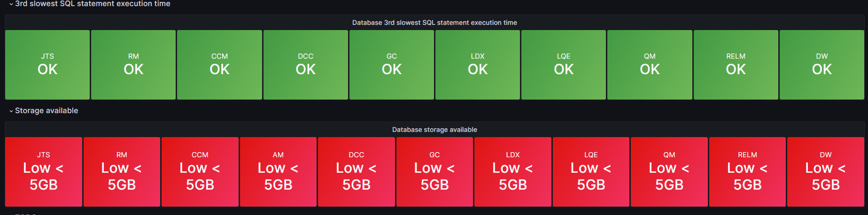The image size is (868, 215).
Task: Open the Database storage available panel title
Action: coord(434,130)
